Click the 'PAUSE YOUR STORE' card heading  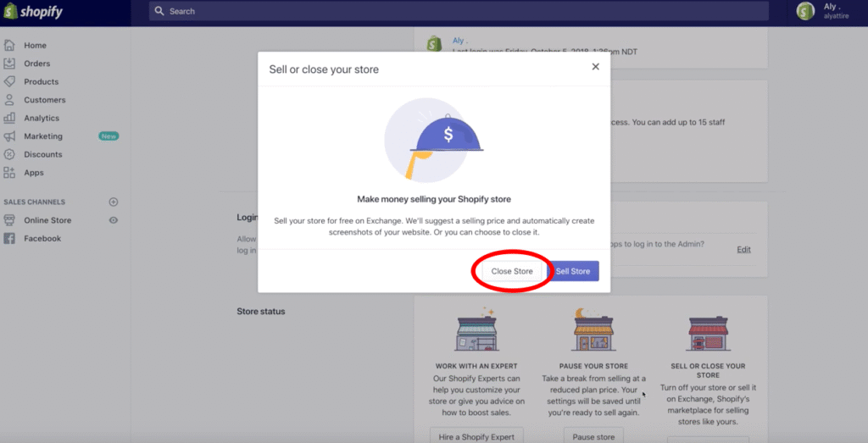coord(593,366)
